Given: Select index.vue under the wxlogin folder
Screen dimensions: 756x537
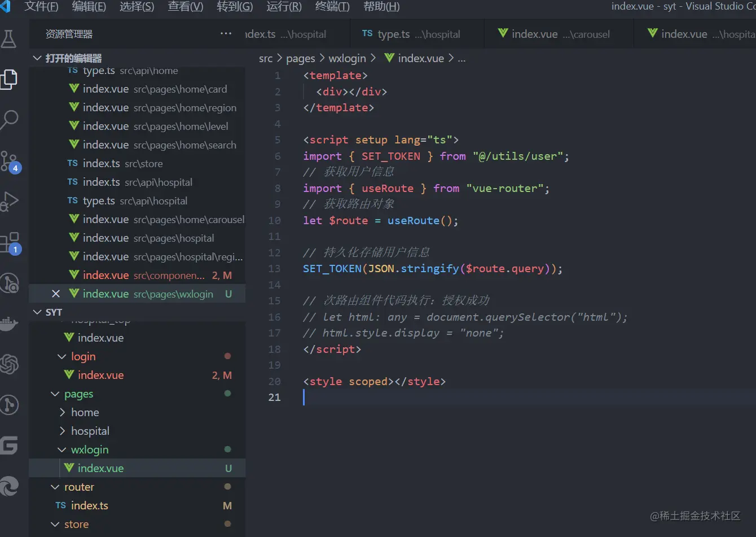Looking at the screenshot, I should pos(137,468).
